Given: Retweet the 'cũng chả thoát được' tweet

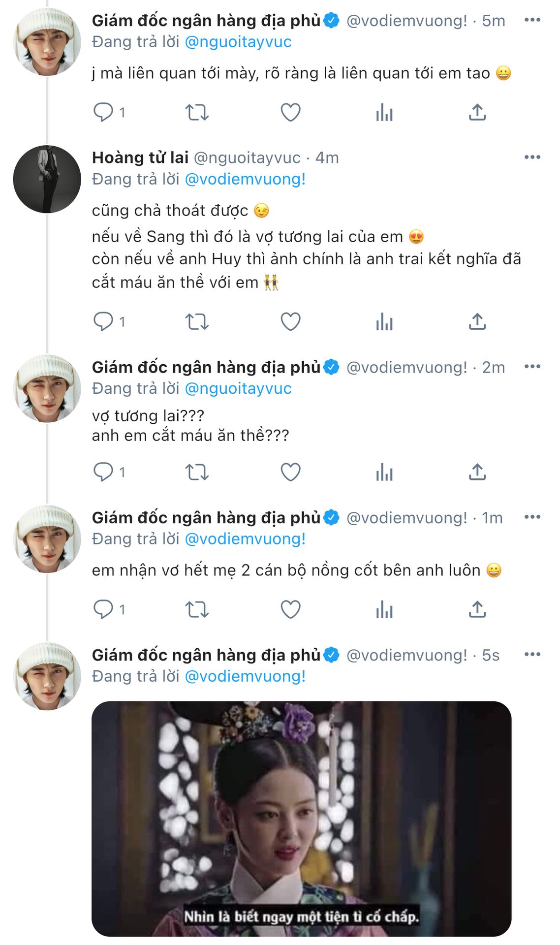Looking at the screenshot, I should click(197, 322).
